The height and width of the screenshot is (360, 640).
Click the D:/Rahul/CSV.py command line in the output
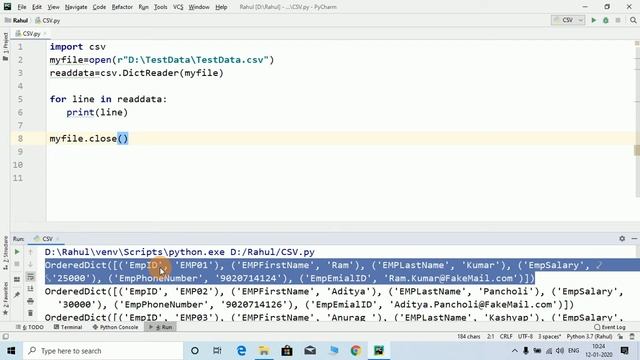pos(180,252)
